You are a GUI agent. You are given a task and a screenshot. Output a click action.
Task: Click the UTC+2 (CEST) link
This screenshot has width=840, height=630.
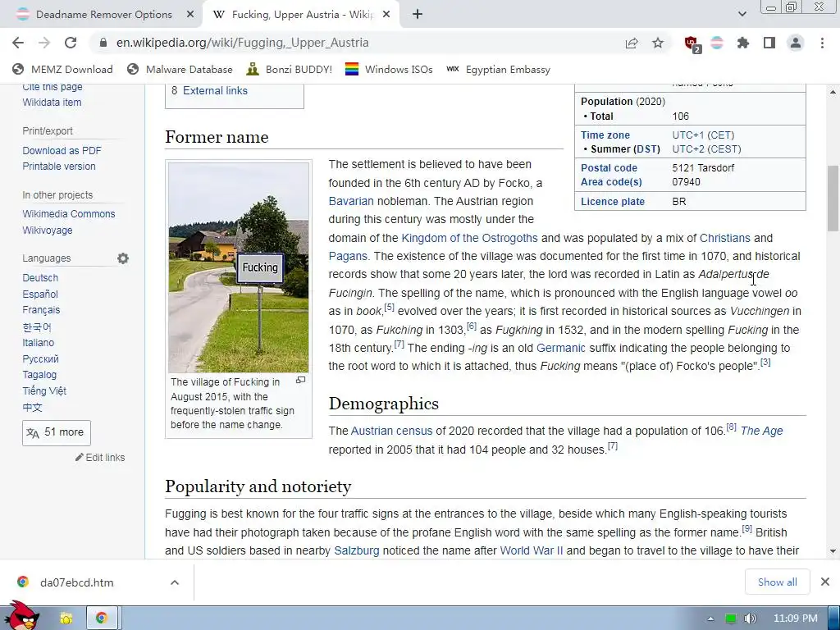pos(706,149)
